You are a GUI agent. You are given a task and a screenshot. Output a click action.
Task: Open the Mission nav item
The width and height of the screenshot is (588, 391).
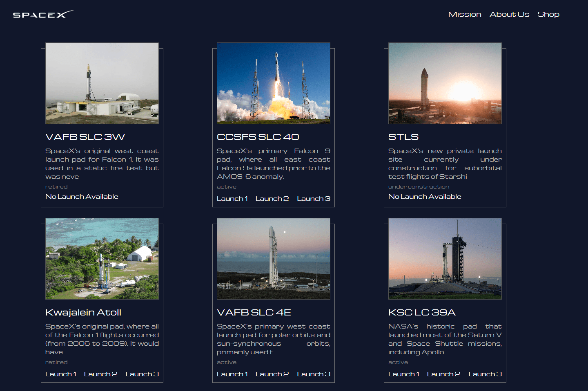465,14
